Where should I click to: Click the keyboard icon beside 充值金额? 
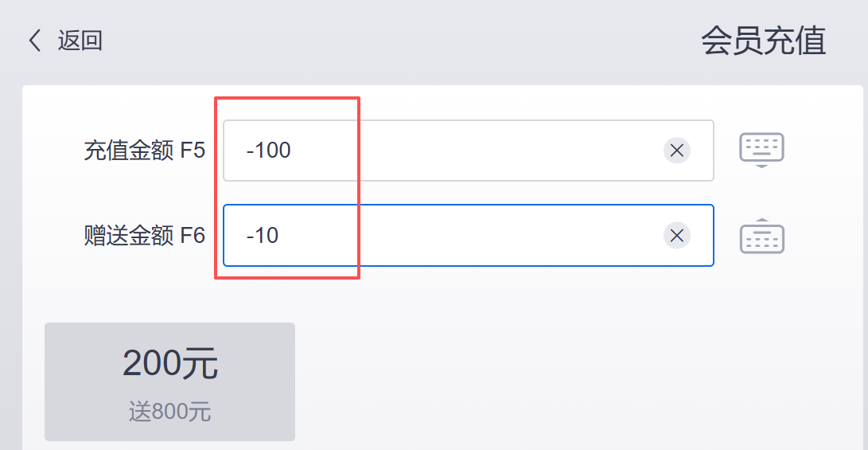coord(761,149)
